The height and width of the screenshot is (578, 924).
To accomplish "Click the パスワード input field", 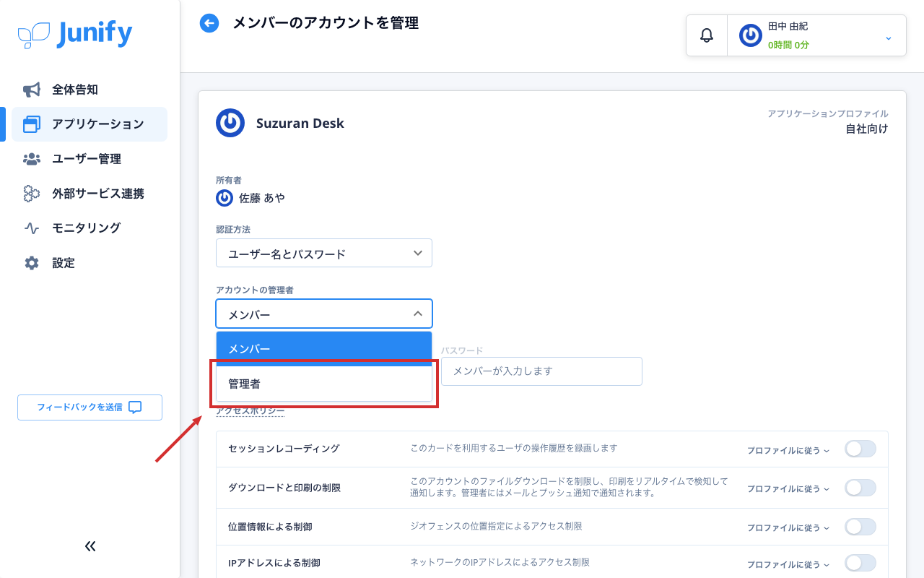I will point(541,371).
